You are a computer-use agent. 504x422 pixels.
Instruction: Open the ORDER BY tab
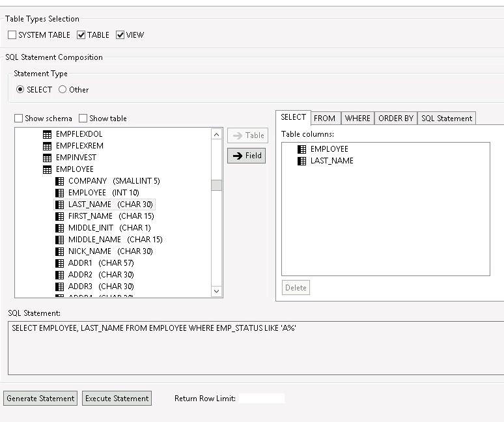(x=395, y=119)
